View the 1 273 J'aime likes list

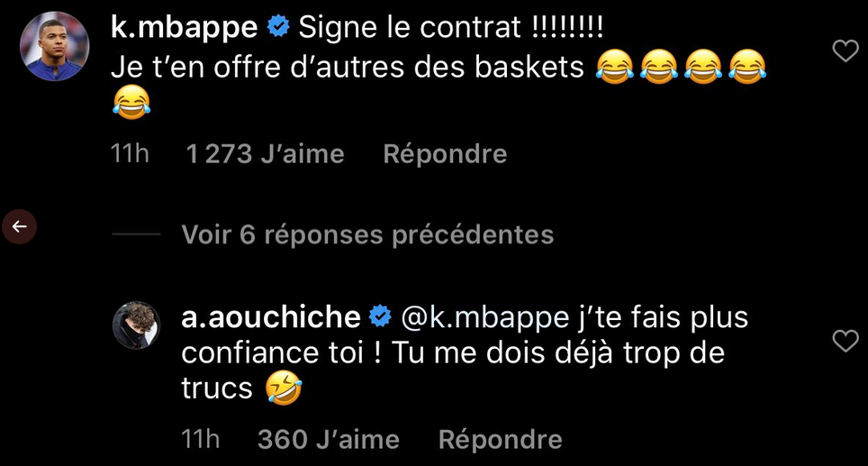(266, 154)
